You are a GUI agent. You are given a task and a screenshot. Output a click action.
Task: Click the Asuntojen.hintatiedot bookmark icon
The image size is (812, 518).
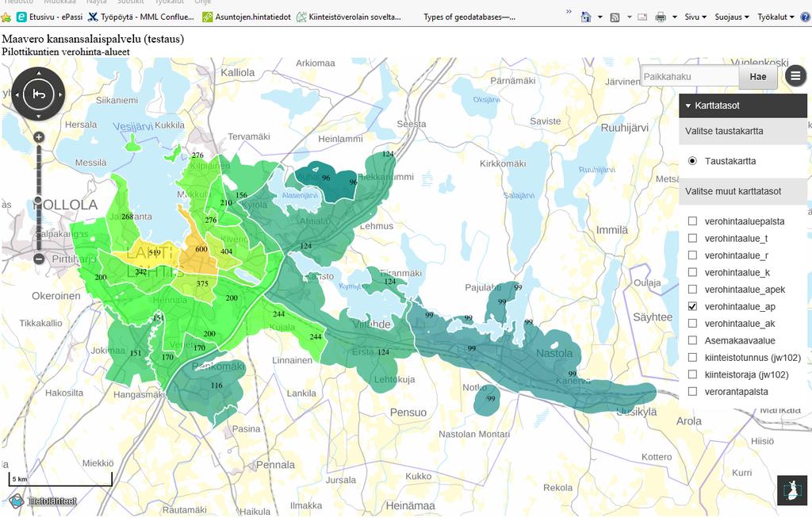point(207,17)
